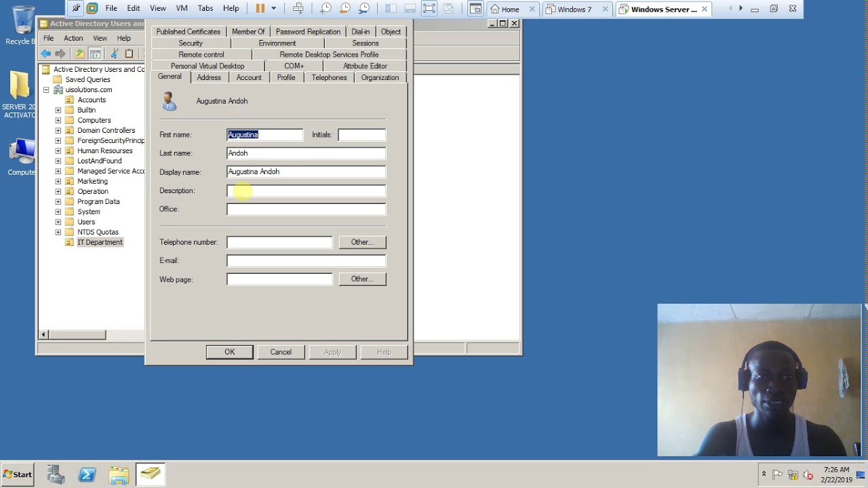Enter VMware full screen mode icon
The width and height of the screenshot is (868, 488).
[x=429, y=9]
